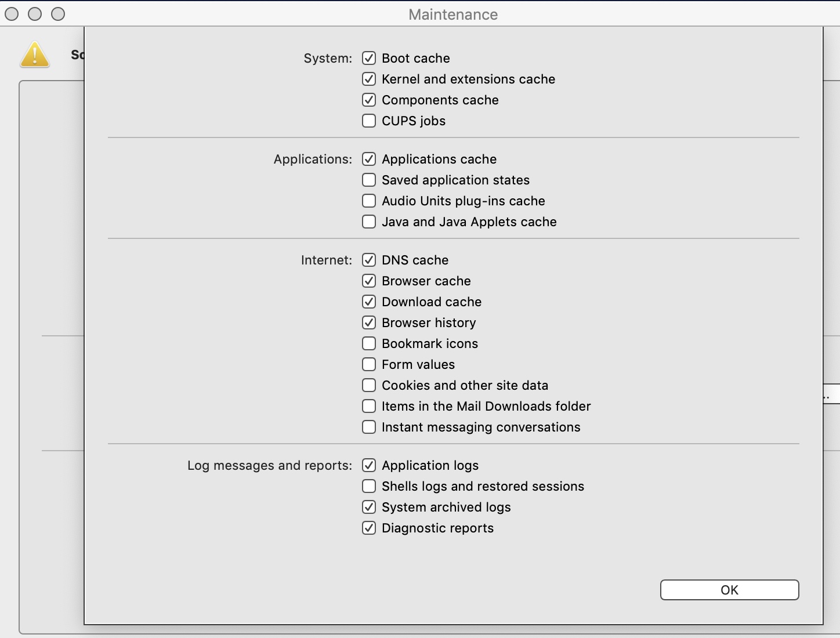Uncheck Components cache option
Image resolution: width=840 pixels, height=638 pixels.
(x=369, y=100)
